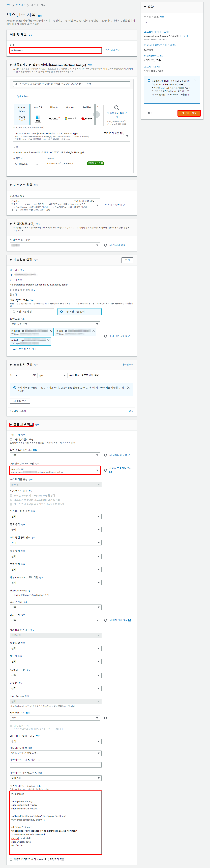Refresh the key pair list
The height and width of the screenshot is (868, 210).
[x=106, y=245]
